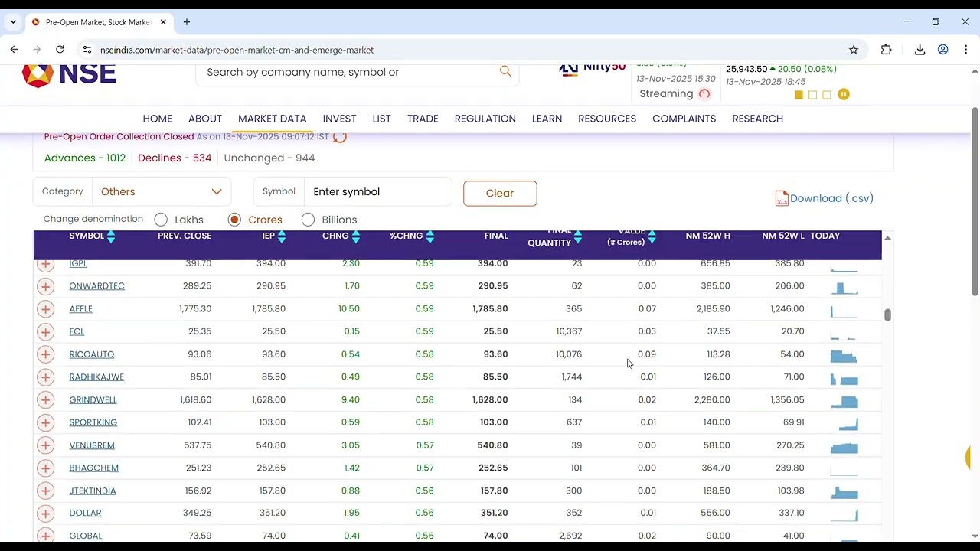Click the Clear button
This screenshot has width=980, height=551.
[500, 194]
